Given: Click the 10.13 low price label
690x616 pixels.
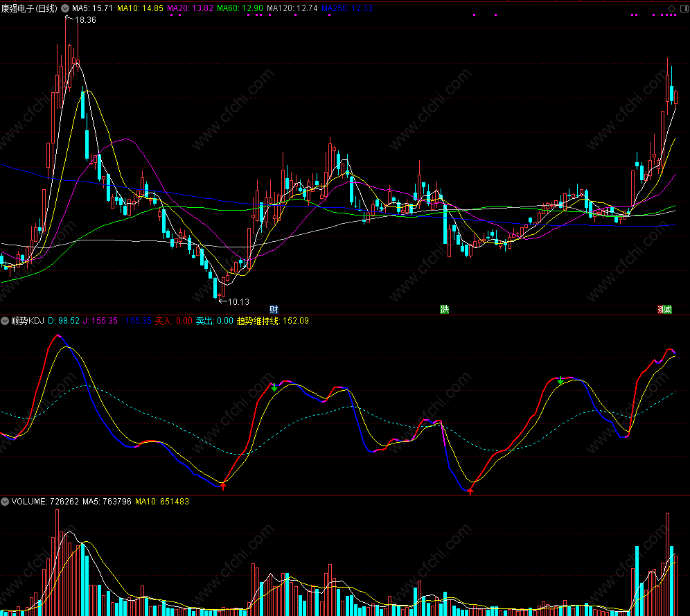Looking at the screenshot, I should click(x=238, y=302).
